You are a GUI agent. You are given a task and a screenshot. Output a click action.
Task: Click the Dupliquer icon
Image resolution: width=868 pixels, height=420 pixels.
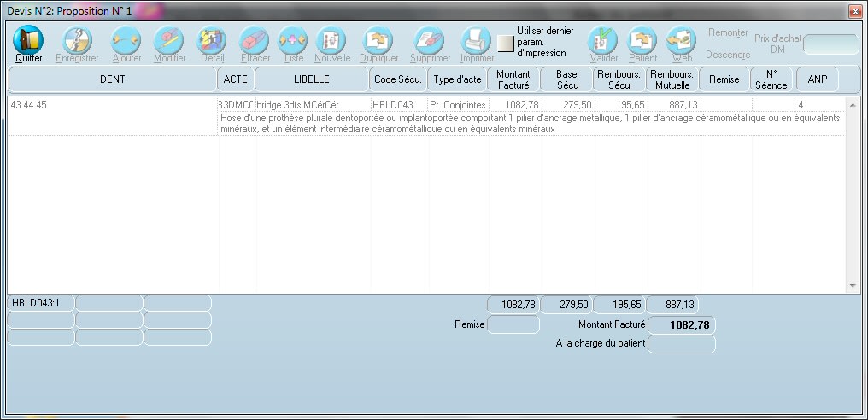378,41
